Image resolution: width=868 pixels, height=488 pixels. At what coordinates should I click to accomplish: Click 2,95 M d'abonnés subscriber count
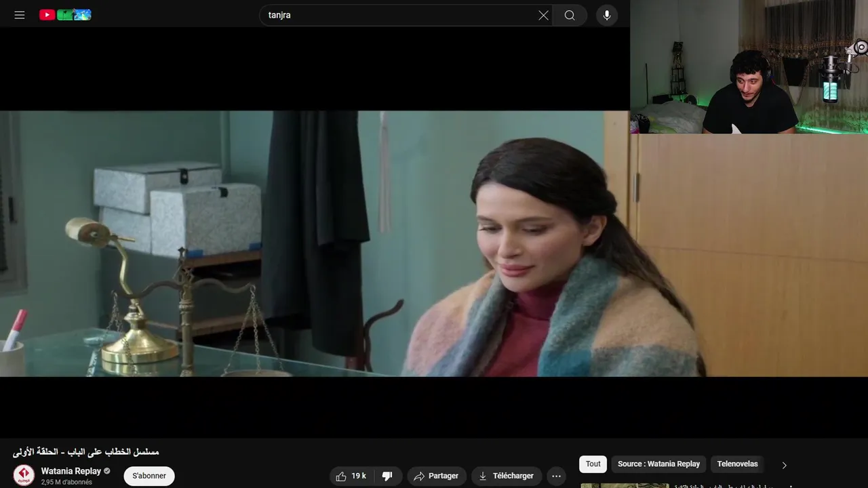66,482
